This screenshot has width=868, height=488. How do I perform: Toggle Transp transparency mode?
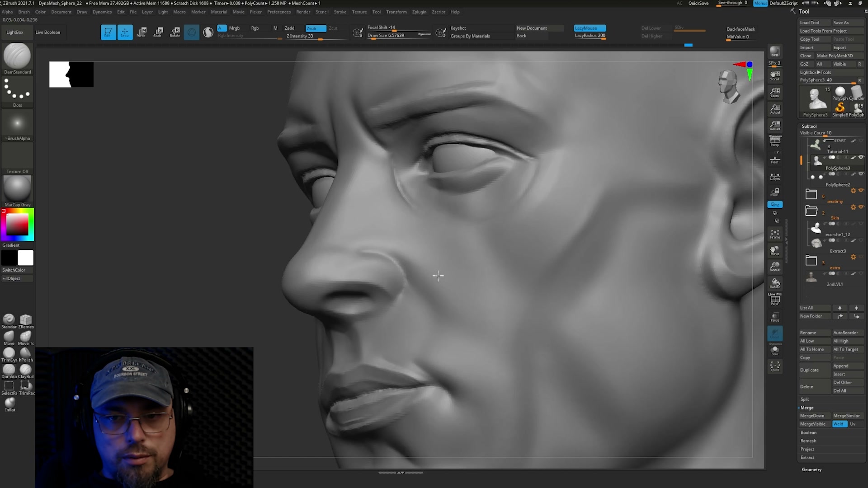pos(775,317)
